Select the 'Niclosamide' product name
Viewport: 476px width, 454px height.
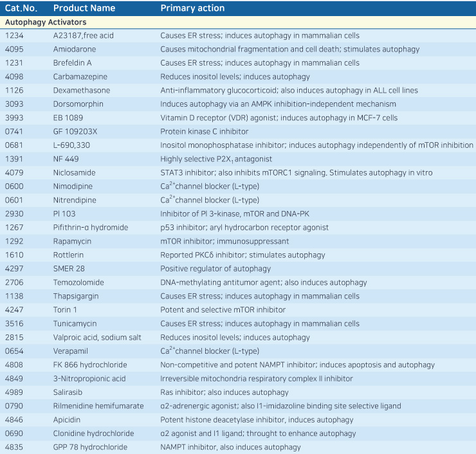[75, 173]
